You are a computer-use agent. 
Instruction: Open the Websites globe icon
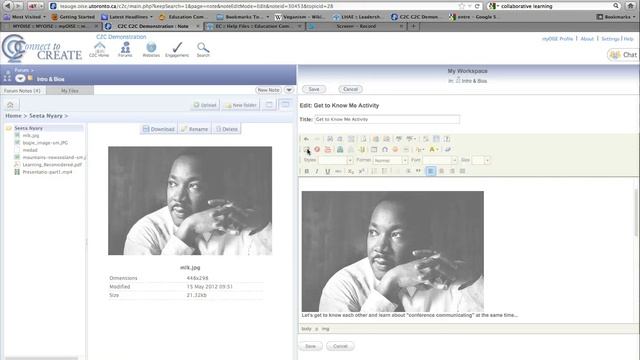click(151, 49)
